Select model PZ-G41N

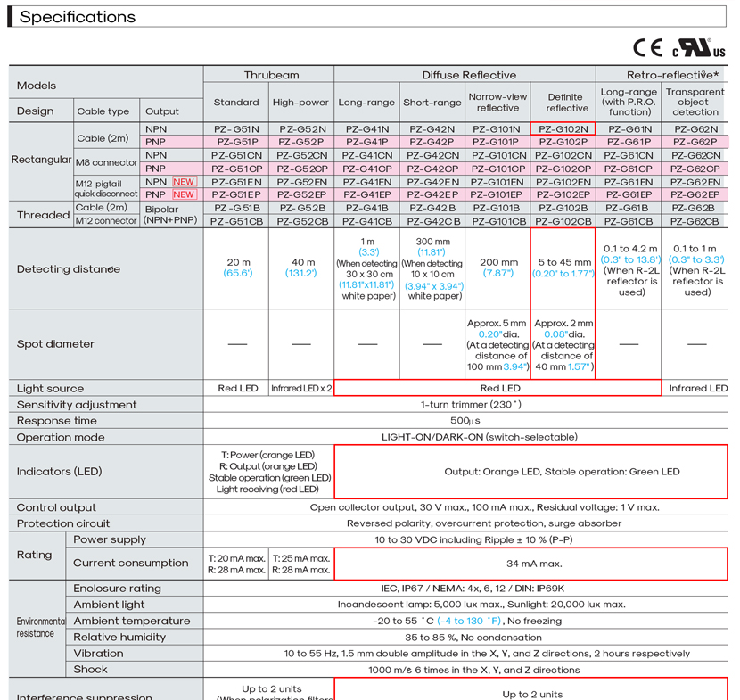point(367,129)
